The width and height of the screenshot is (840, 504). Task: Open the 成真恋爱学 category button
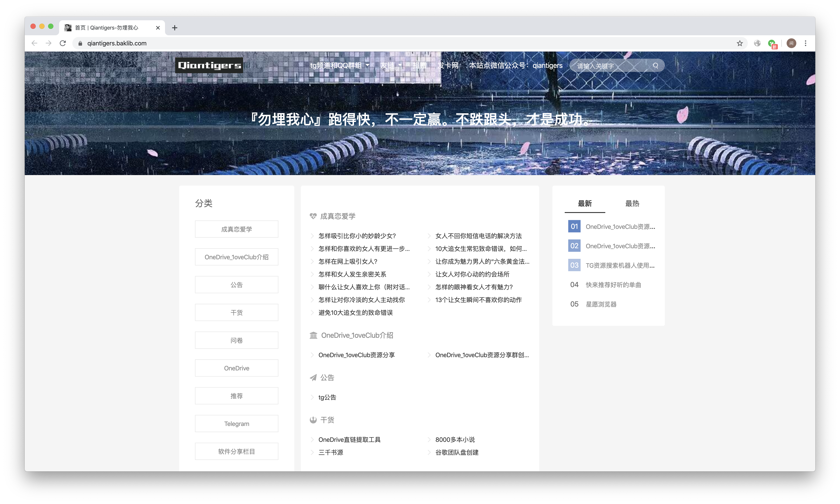coord(236,229)
